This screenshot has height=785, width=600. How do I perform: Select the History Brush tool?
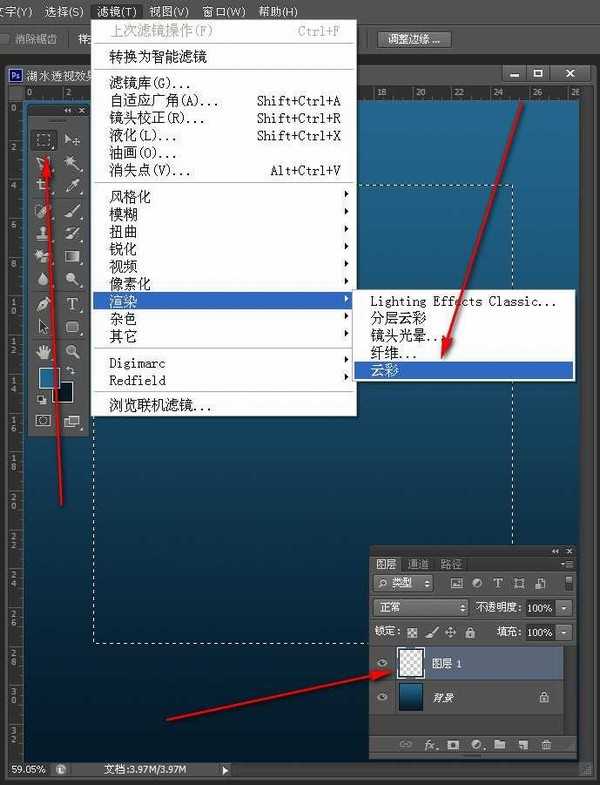click(x=72, y=233)
